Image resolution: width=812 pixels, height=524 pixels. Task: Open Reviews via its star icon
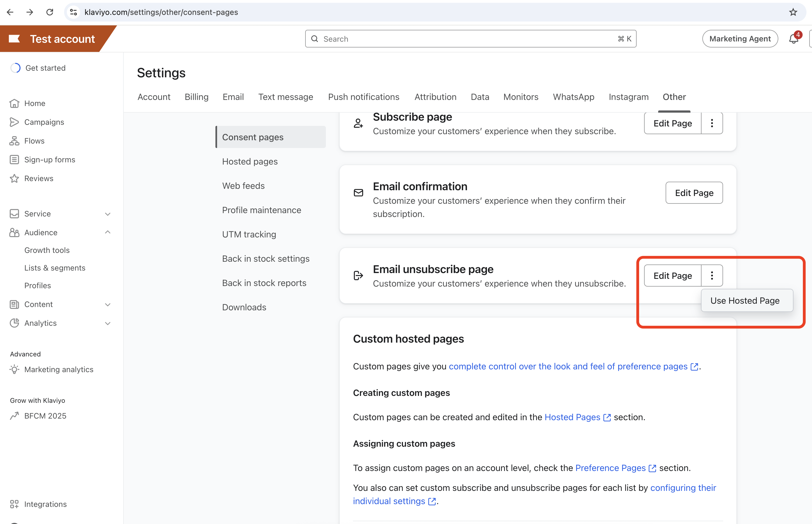click(x=14, y=178)
